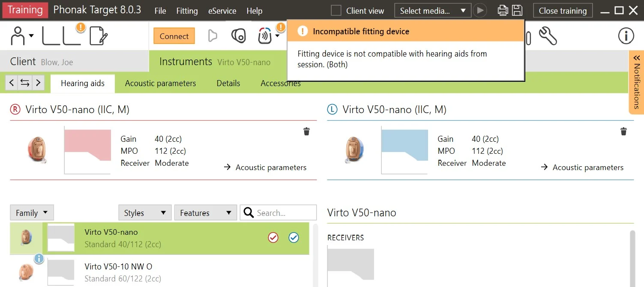The image size is (644, 287).
Task: Select the Client section tab
Action: [75, 62]
